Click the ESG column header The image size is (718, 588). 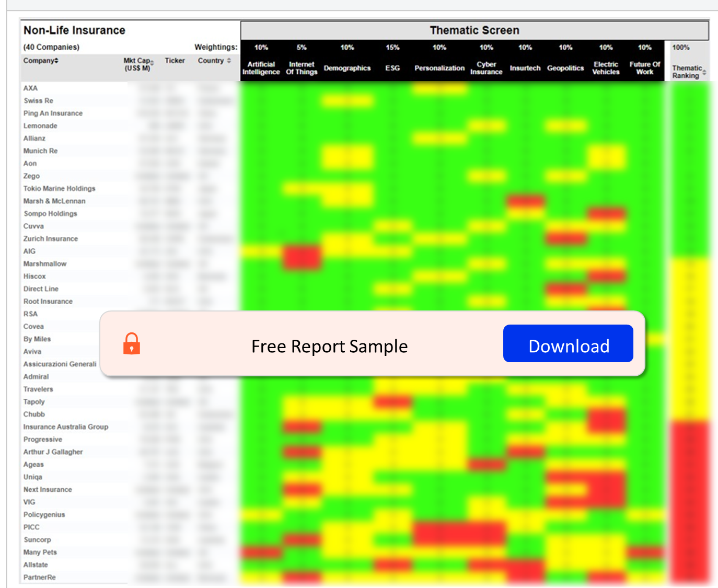click(392, 68)
